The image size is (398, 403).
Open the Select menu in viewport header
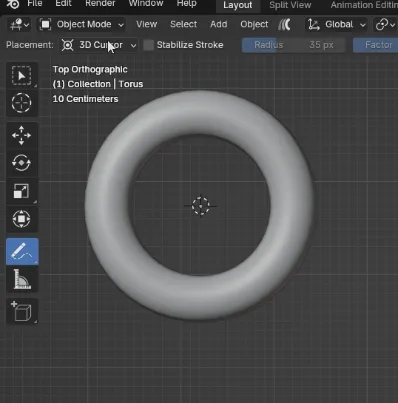tap(183, 24)
